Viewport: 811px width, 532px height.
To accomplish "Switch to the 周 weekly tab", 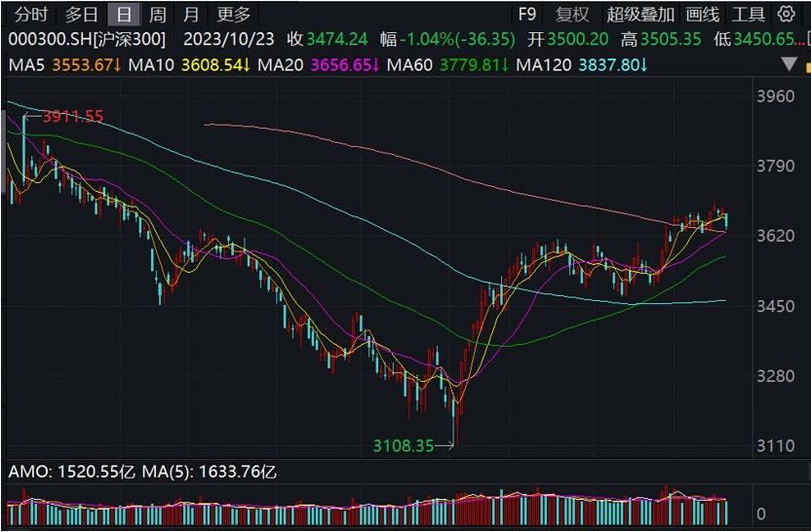I will (x=158, y=15).
